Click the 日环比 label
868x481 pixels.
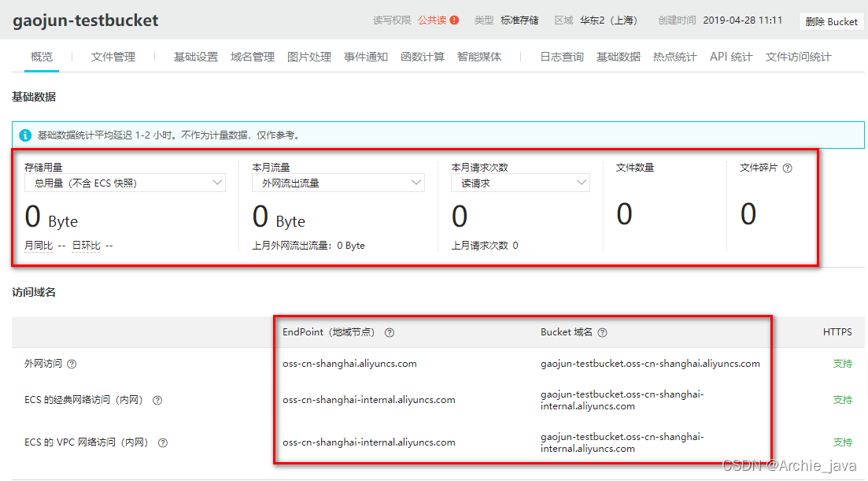coord(87,246)
